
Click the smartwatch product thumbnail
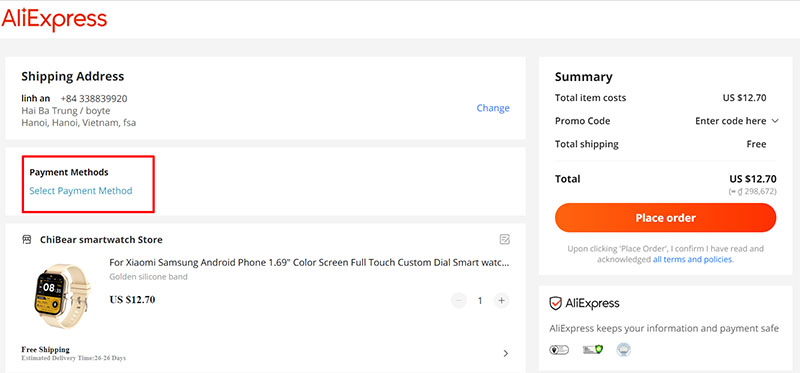60,296
